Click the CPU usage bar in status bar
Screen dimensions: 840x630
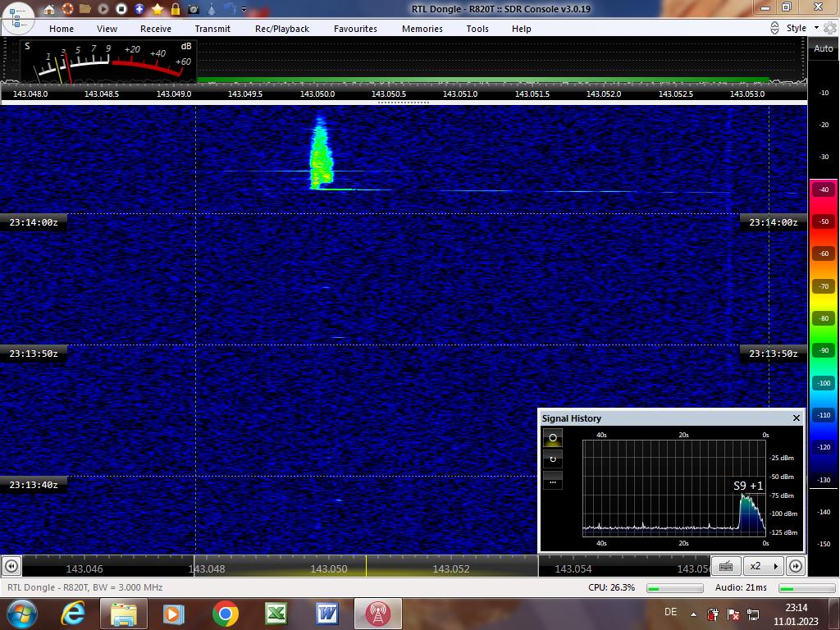click(674, 588)
